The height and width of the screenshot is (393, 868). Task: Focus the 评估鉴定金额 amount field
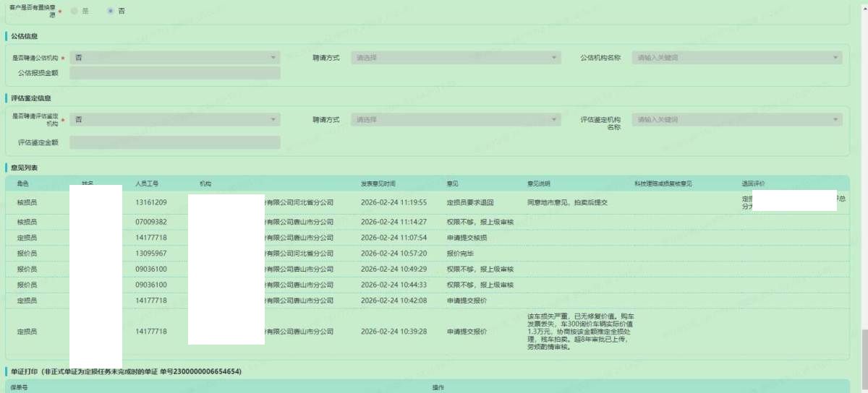pos(175,143)
